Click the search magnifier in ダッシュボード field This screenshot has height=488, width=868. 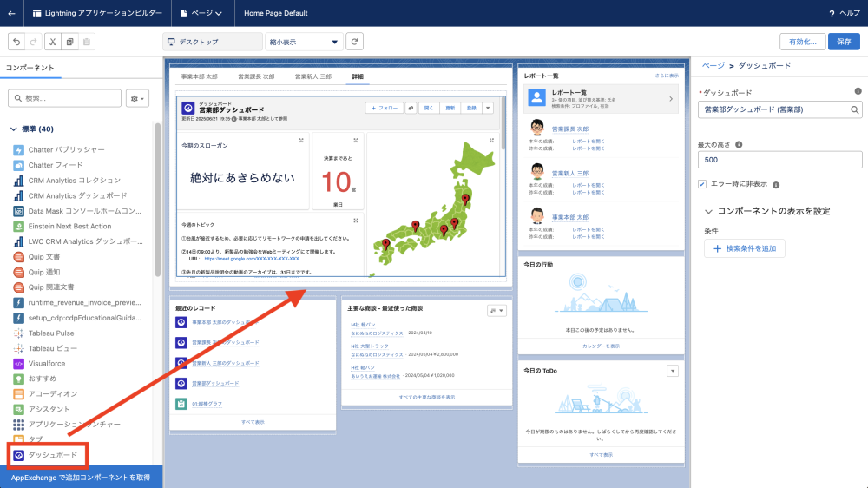(x=854, y=109)
